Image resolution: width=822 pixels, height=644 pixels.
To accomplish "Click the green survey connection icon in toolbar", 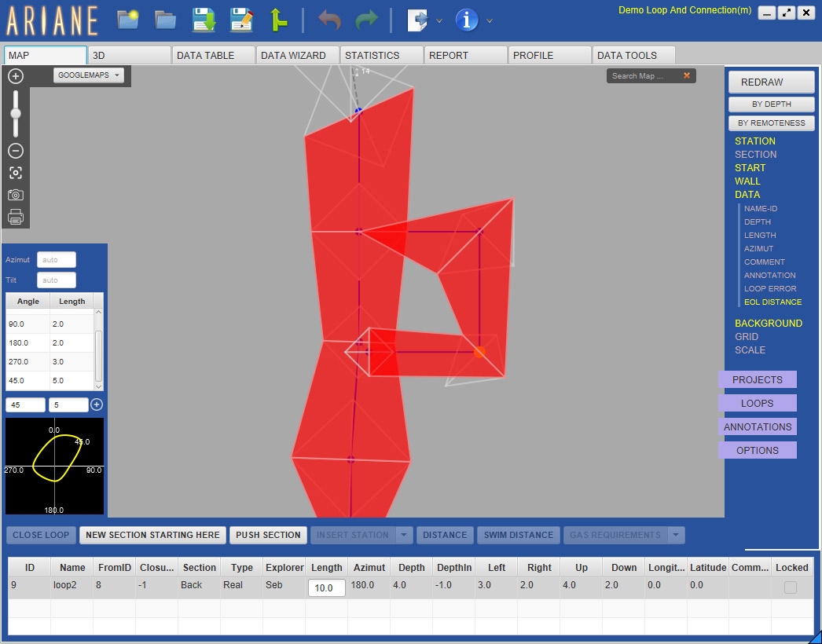I will [x=279, y=20].
